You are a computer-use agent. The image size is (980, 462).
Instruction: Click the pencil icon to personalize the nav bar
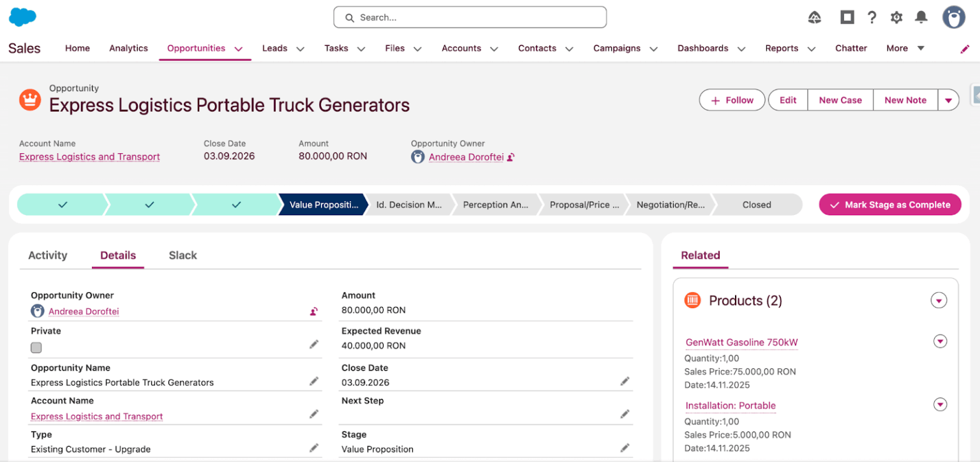[x=965, y=48]
